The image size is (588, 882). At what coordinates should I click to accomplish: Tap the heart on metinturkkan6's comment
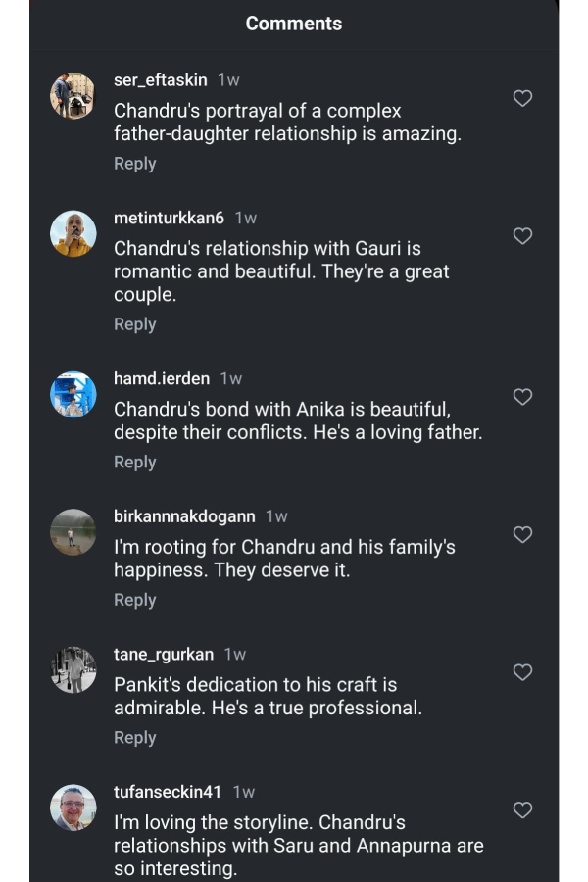(522, 236)
